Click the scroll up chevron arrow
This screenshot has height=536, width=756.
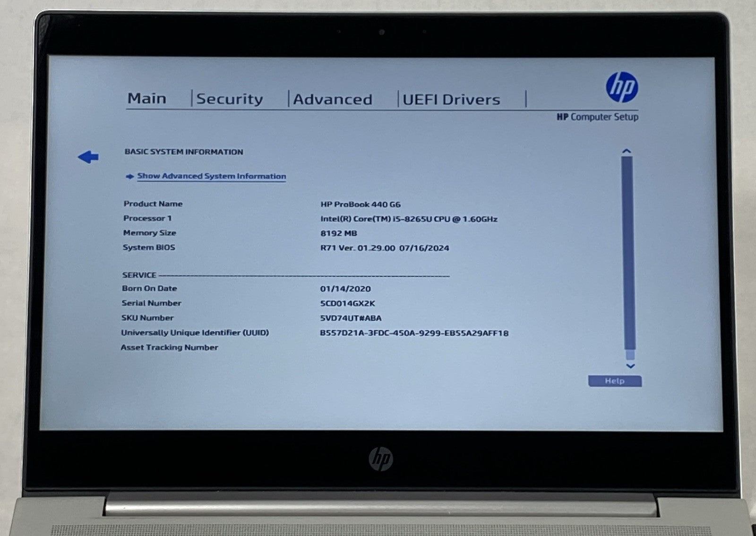click(627, 151)
